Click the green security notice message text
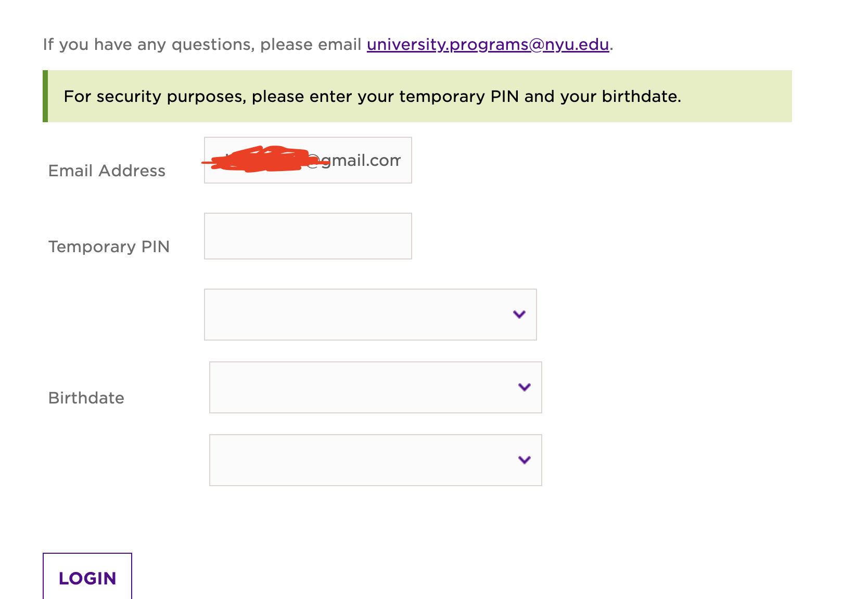The image size is (868, 599). click(x=372, y=97)
